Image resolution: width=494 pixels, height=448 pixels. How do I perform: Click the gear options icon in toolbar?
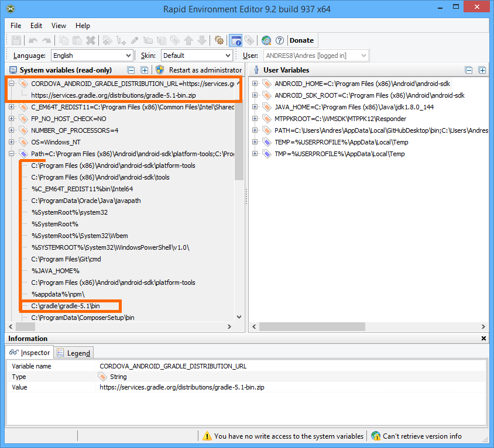[x=219, y=40]
